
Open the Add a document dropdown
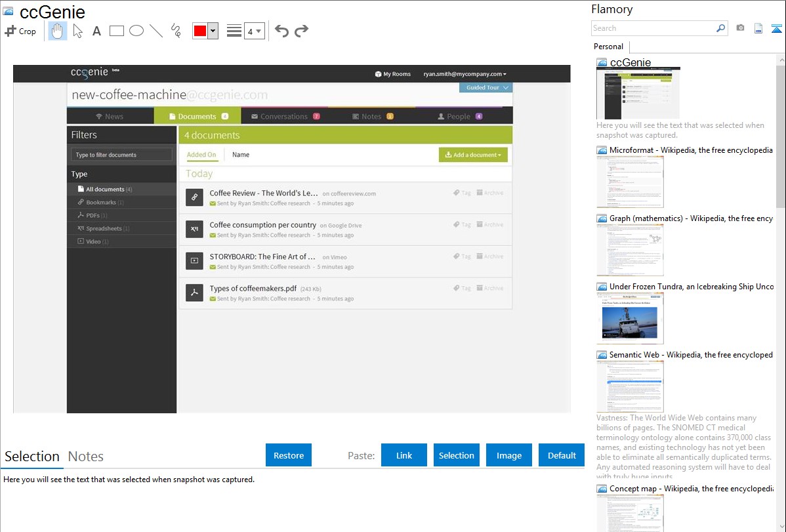pos(473,154)
